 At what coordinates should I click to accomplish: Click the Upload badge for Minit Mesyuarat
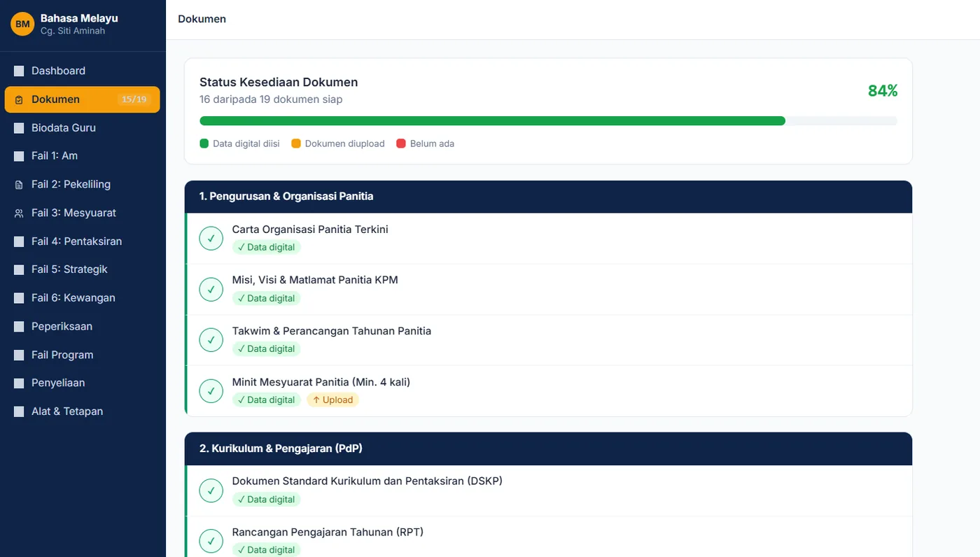tap(332, 400)
